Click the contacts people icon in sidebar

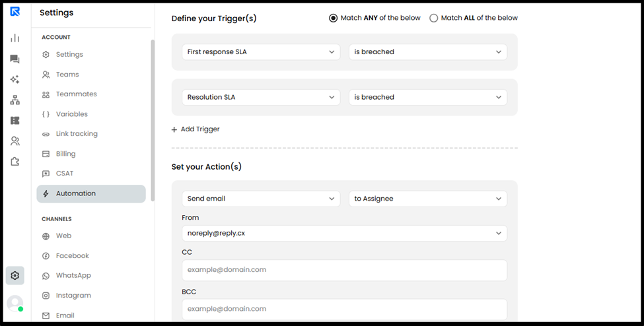15,141
